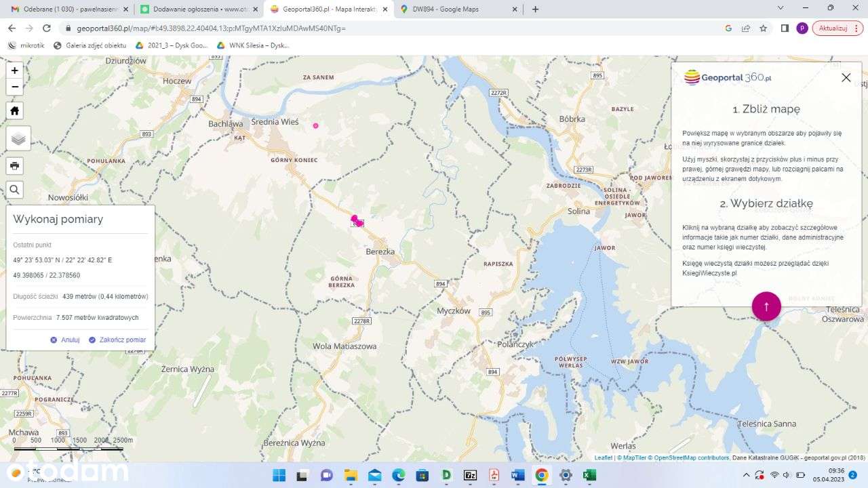Viewport: 868px width, 488px height.
Task: Open the 2021_3 Dysk Google bookmark
Action: [172, 45]
